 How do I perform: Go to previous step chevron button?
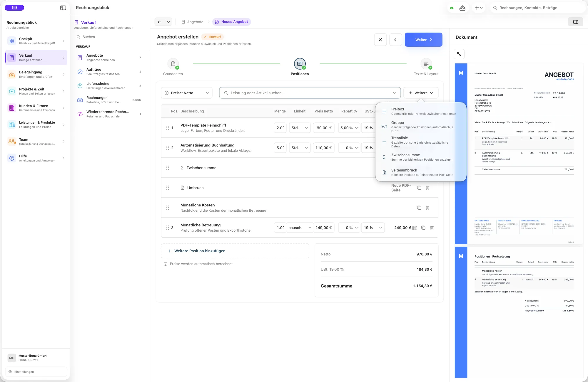(x=395, y=40)
